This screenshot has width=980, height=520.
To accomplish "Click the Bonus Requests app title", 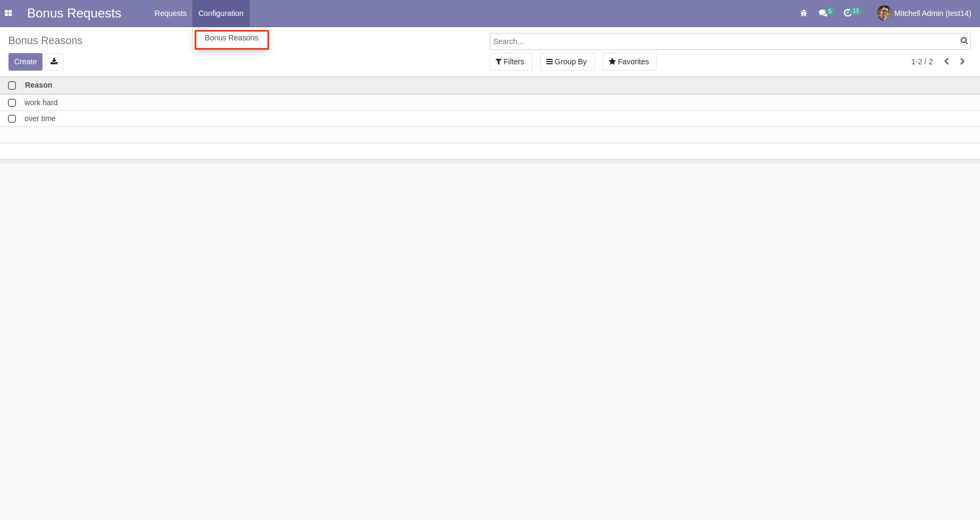I will click(x=74, y=13).
